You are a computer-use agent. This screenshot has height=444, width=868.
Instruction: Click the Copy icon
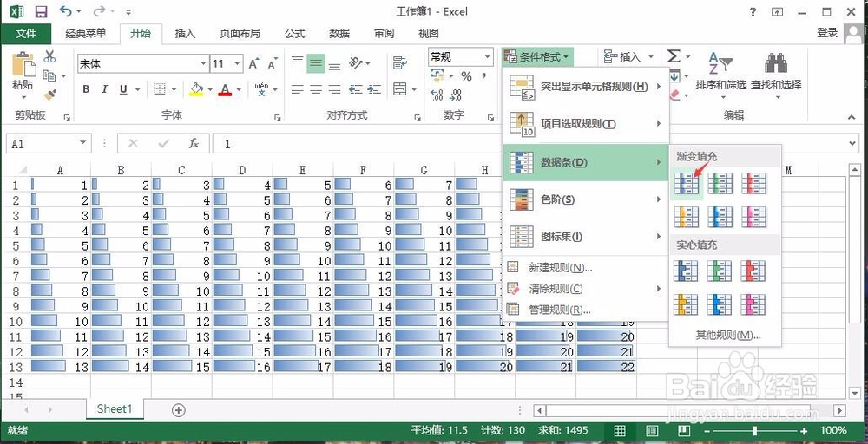click(49, 75)
